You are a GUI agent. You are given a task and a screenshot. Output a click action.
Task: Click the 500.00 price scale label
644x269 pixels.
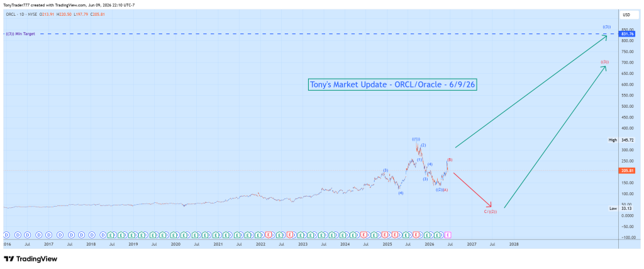point(626,106)
